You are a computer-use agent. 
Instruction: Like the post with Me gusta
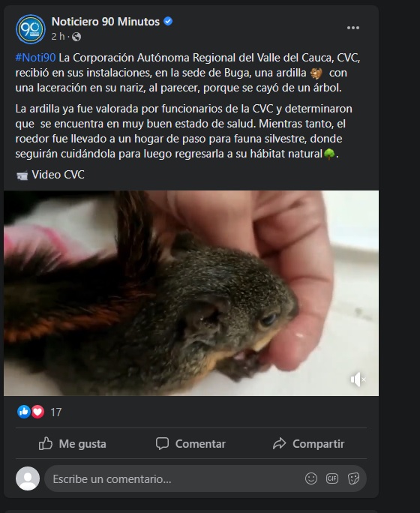(73, 444)
